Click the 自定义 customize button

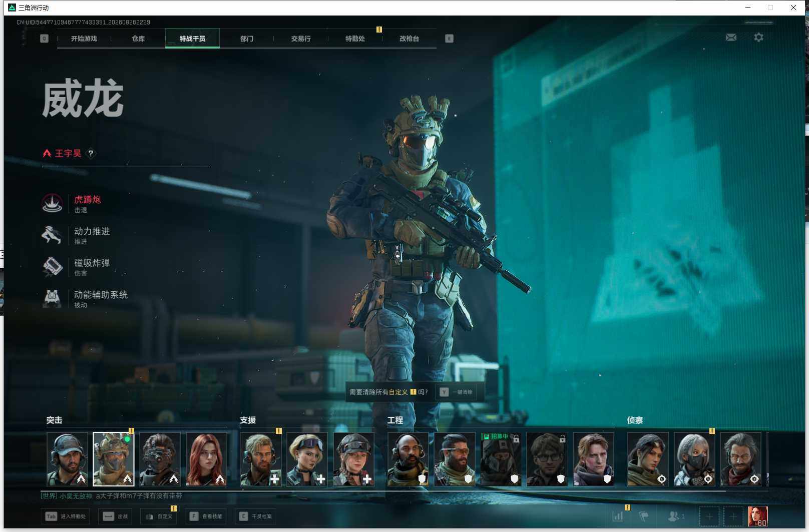point(159,516)
